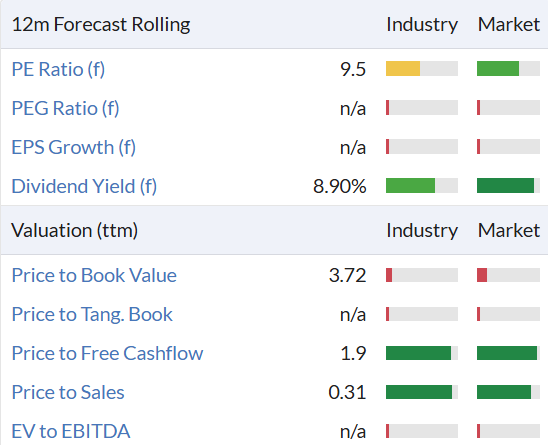
Task: Click Market header in 12m Forecast section
Action: click(x=509, y=24)
